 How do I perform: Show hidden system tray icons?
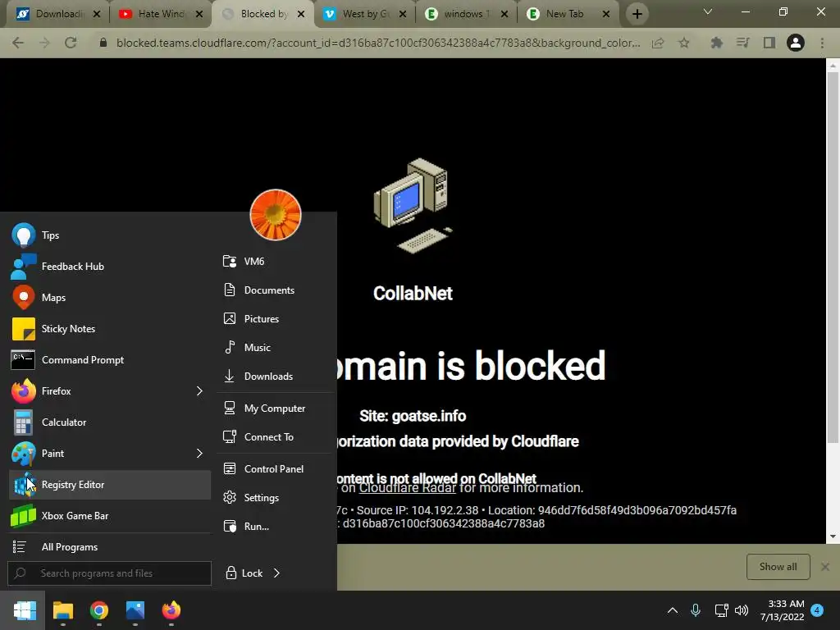pyautogui.click(x=673, y=610)
